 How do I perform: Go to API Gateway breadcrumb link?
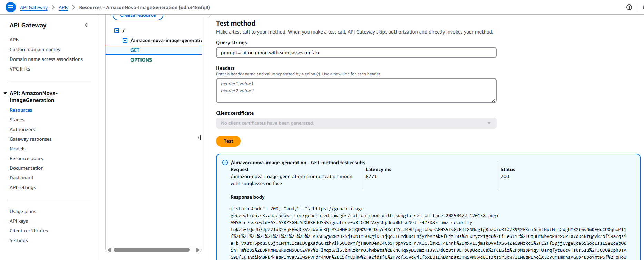coord(34,7)
